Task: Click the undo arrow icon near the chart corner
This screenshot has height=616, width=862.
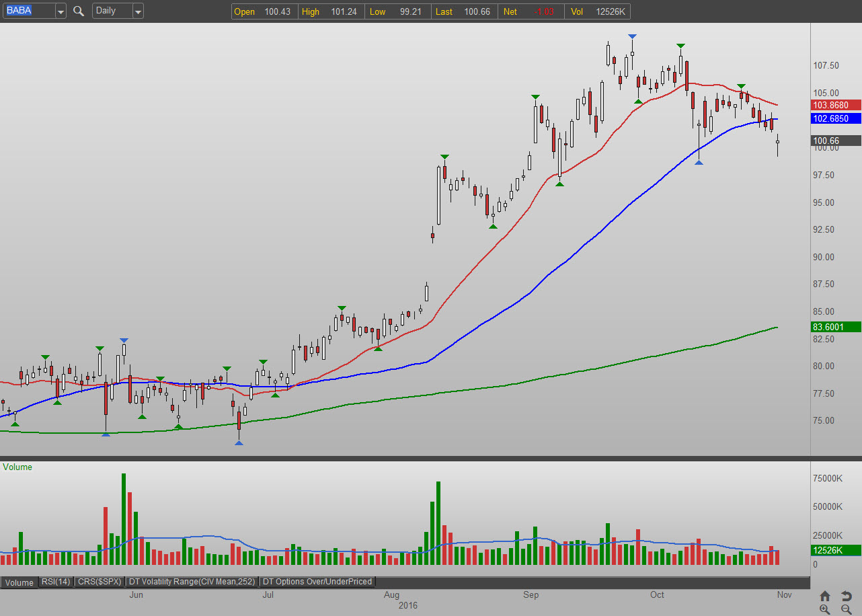Action: tap(847, 596)
